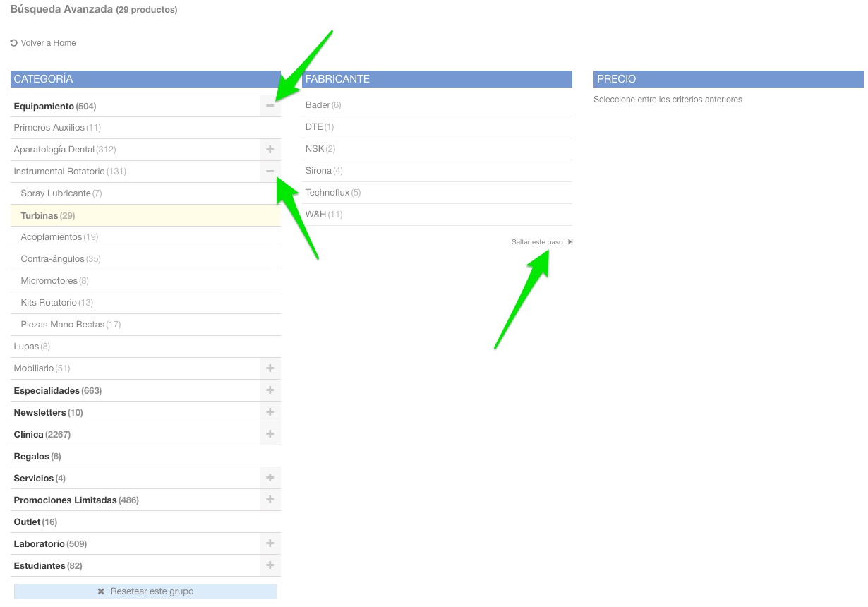Expand the Clínica category plus icon
Viewport: 868px width, 607px height.
coord(270,434)
